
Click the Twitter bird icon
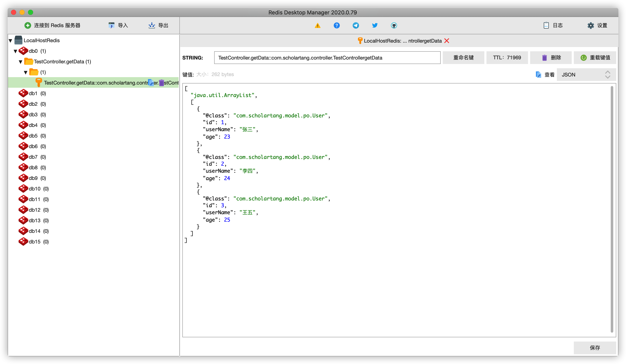point(375,25)
